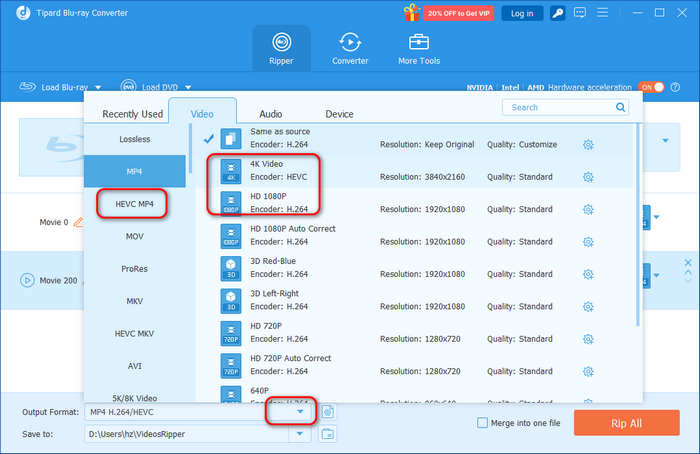Open settings gear for Same as source
The width and height of the screenshot is (700, 454).
[x=588, y=145]
